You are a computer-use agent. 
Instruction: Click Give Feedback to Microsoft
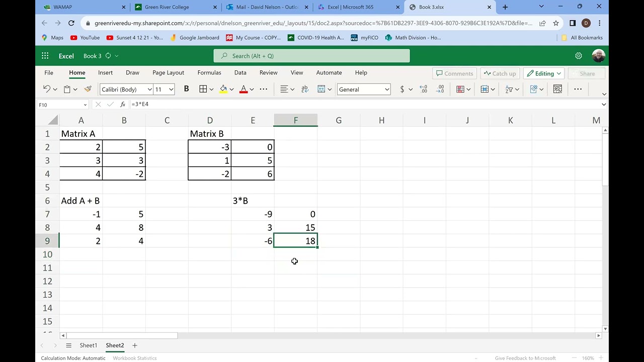click(525, 358)
